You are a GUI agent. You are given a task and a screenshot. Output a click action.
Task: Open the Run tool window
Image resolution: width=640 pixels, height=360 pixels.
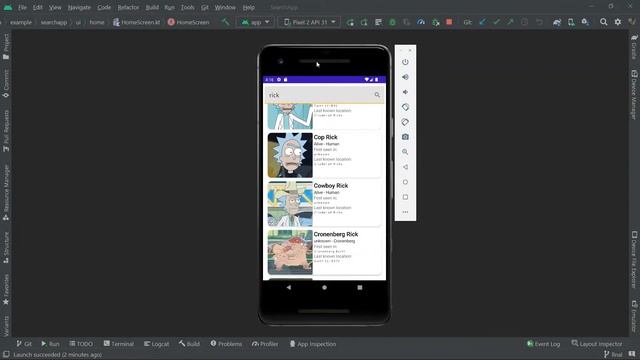(x=50, y=344)
